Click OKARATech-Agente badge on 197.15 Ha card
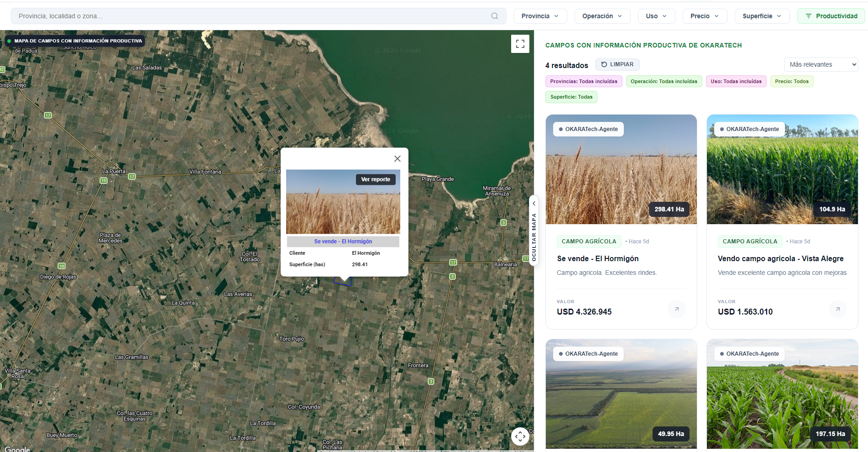Viewport: 868px width, 452px height. pos(749,354)
